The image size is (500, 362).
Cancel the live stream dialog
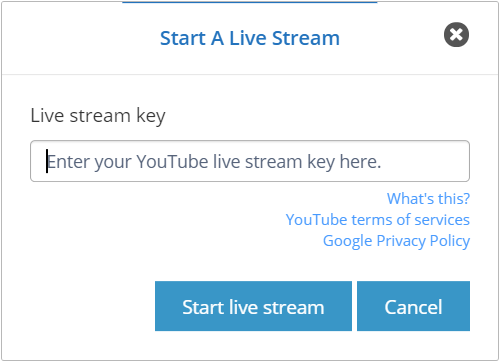tap(413, 306)
